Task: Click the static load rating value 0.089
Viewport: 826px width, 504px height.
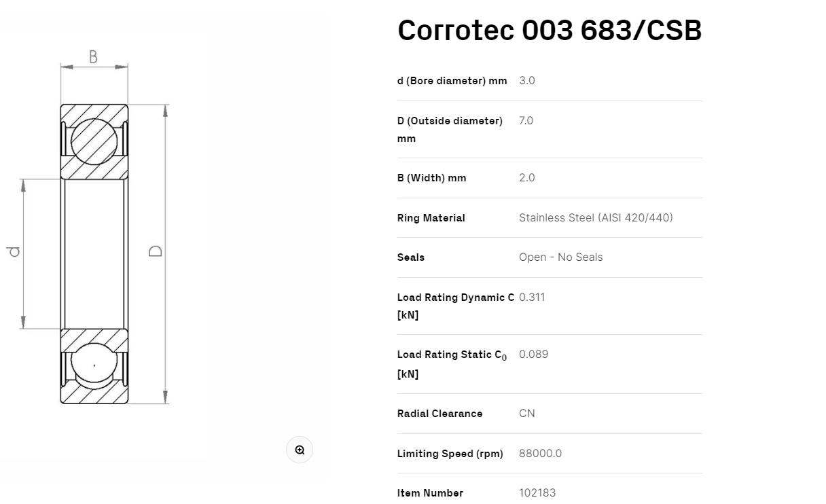Action: (x=533, y=355)
